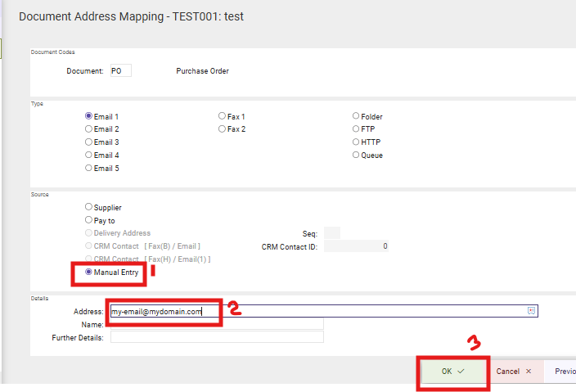
Task: Focus the Name text field
Action: (x=217, y=324)
